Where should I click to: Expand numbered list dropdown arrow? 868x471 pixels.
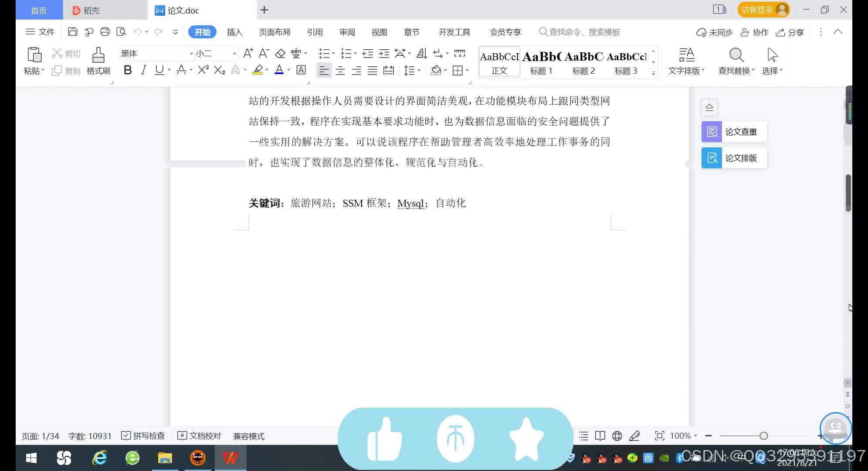[x=355, y=53]
